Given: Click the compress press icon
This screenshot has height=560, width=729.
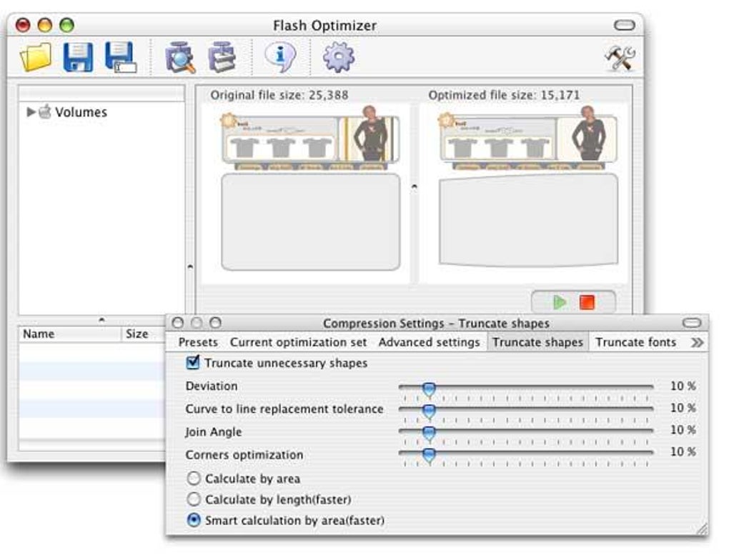Looking at the screenshot, I should [222, 57].
